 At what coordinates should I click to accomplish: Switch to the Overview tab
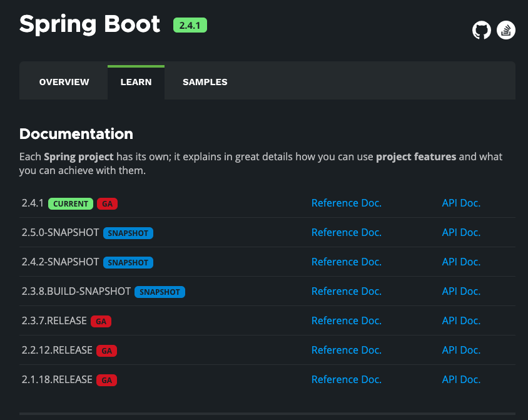click(64, 82)
